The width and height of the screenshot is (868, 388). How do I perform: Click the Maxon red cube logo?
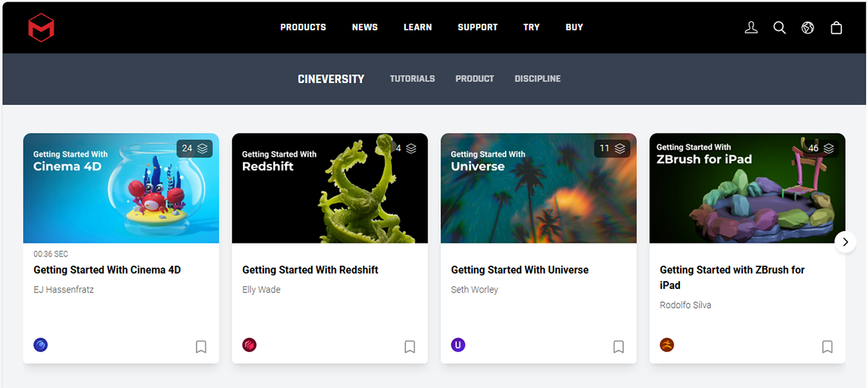coord(41,28)
